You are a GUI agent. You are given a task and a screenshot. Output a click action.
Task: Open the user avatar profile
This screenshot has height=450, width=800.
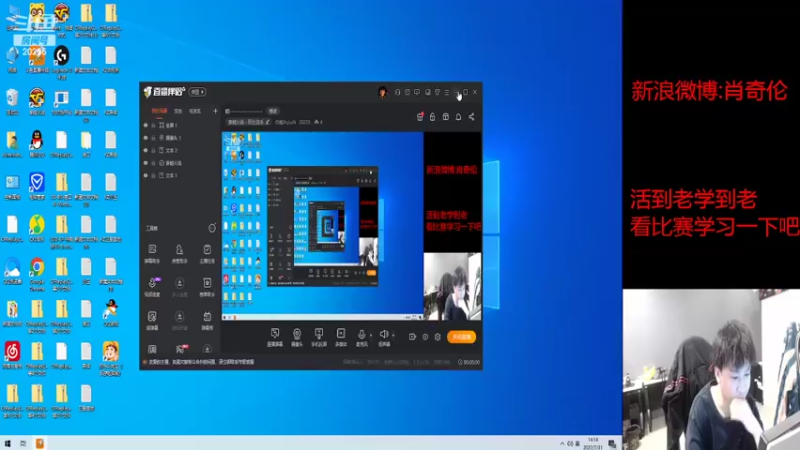382,92
